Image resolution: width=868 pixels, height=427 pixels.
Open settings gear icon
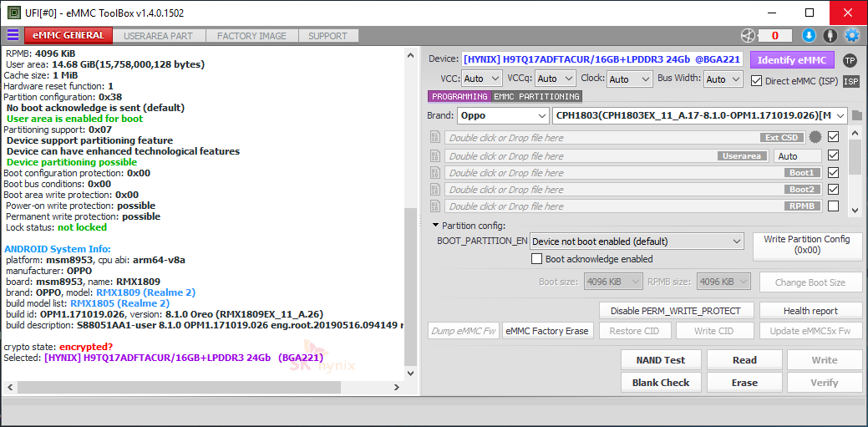(851, 35)
